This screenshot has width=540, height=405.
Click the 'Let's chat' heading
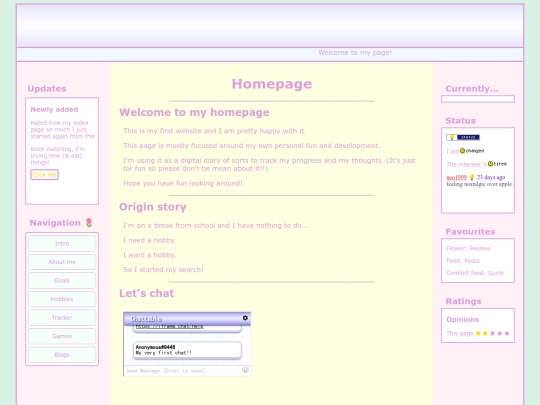click(146, 293)
